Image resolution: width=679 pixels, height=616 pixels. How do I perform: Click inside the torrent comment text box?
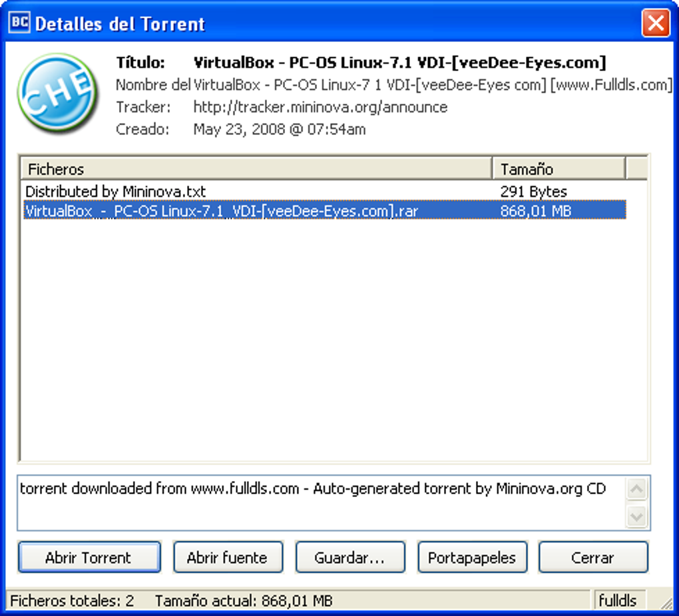click(322, 503)
